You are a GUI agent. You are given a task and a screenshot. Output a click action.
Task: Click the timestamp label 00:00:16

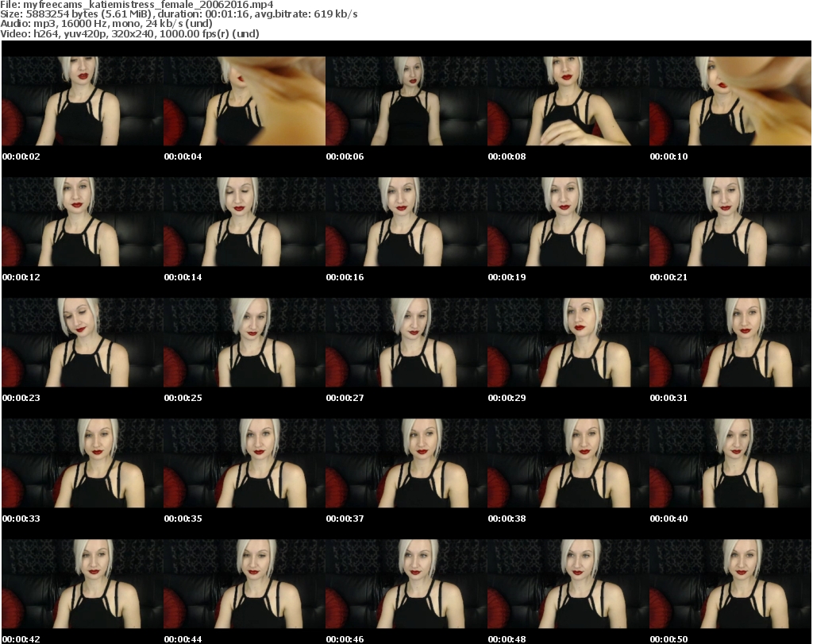[x=345, y=277]
